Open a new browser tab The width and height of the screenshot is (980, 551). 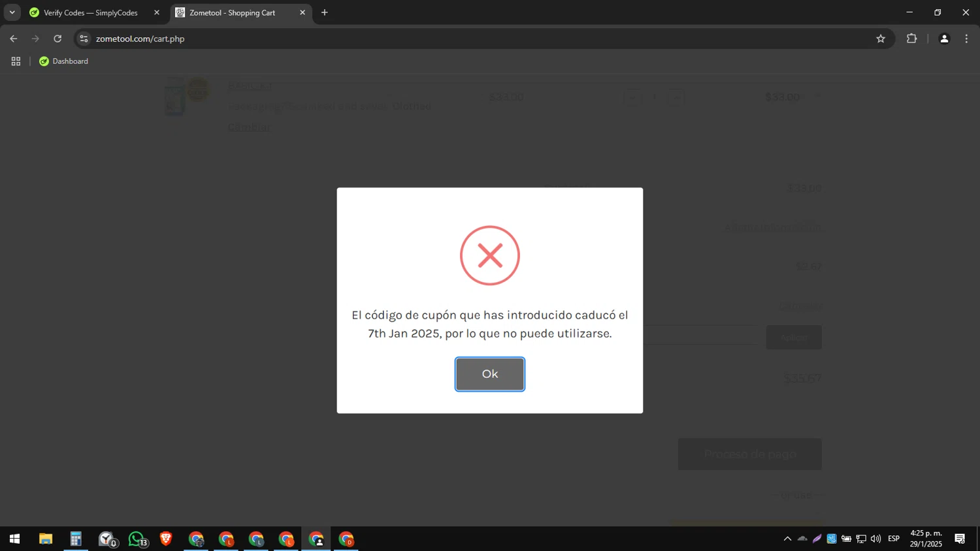pyautogui.click(x=325, y=12)
